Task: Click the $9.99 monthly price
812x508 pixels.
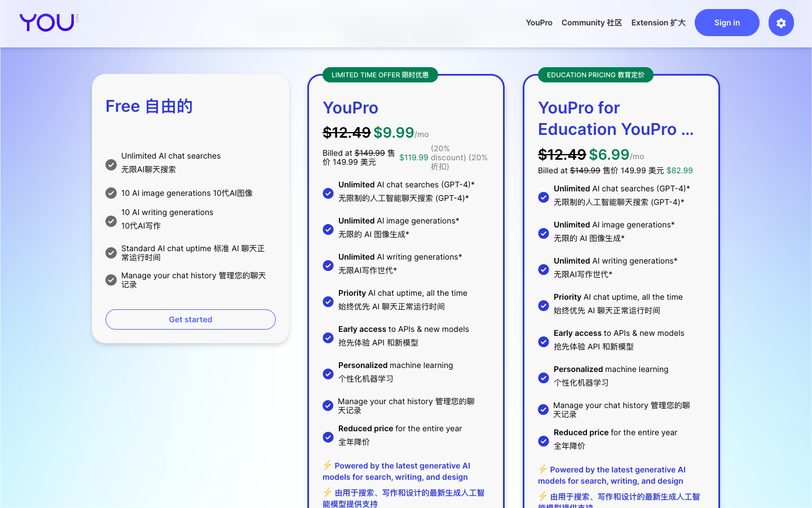Action: [394, 133]
